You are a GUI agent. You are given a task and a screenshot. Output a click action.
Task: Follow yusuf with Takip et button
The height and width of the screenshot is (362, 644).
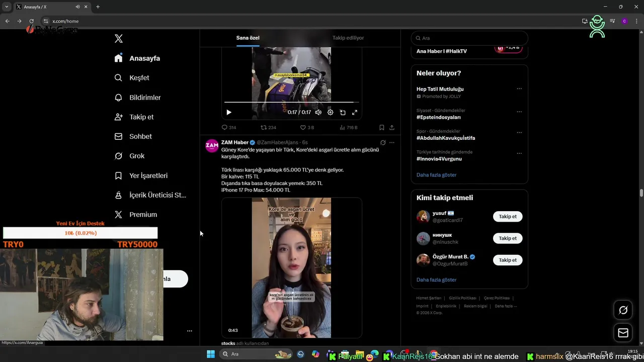[x=508, y=217]
